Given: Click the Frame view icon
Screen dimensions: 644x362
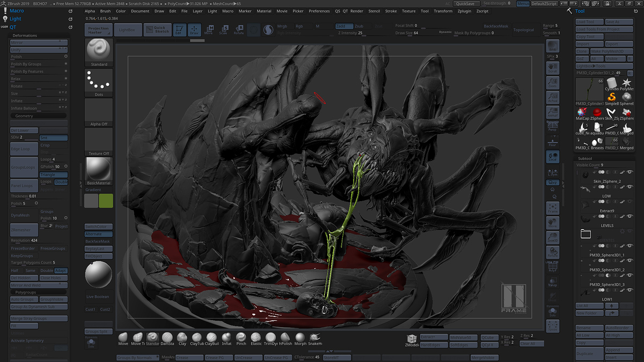Looking at the screenshot, I should [552, 208].
